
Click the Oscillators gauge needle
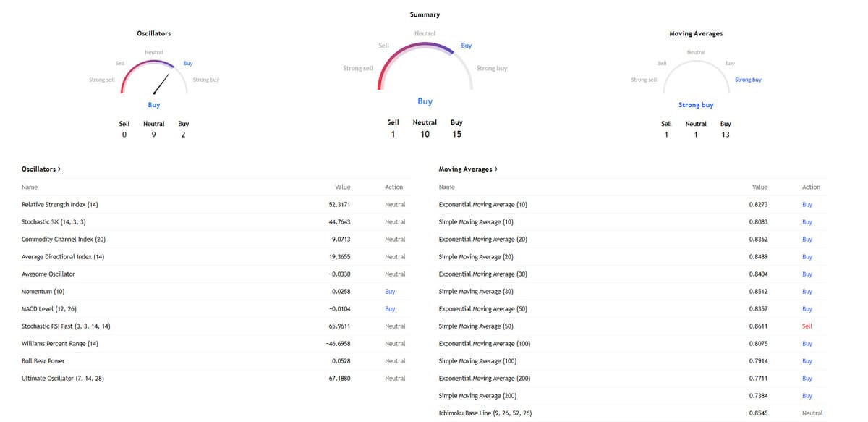161,84
